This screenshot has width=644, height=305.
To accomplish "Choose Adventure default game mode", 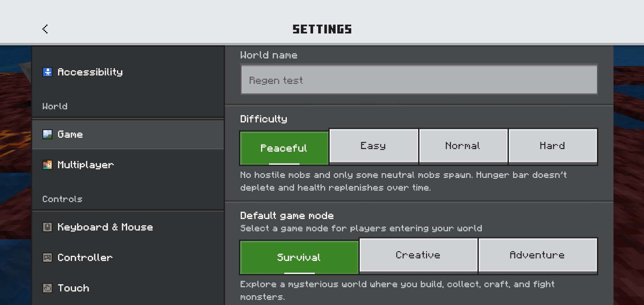I will (x=538, y=255).
